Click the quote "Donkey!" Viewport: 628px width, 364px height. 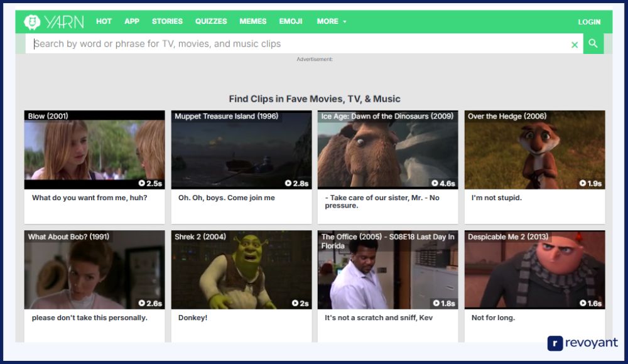(x=193, y=318)
